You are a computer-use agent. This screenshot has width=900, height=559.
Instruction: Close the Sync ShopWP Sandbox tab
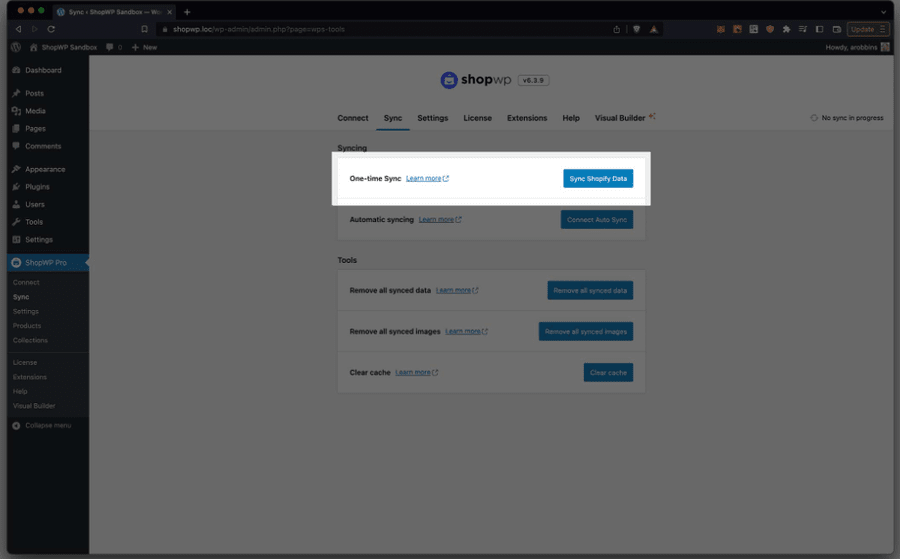[169, 11]
